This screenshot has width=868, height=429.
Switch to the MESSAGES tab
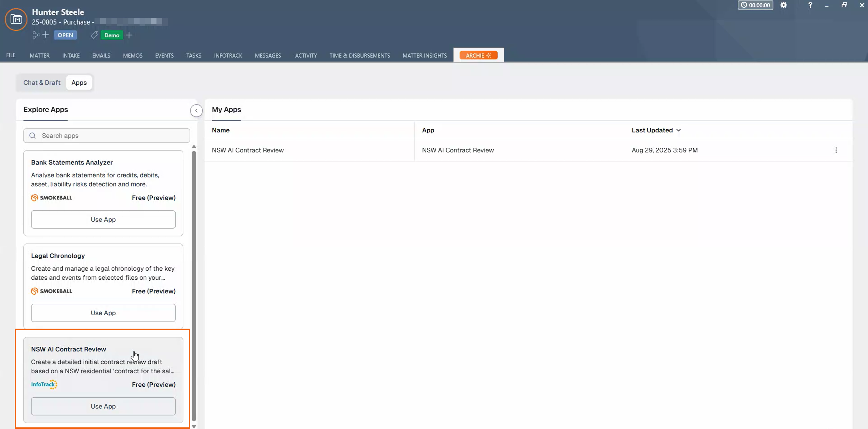268,55
